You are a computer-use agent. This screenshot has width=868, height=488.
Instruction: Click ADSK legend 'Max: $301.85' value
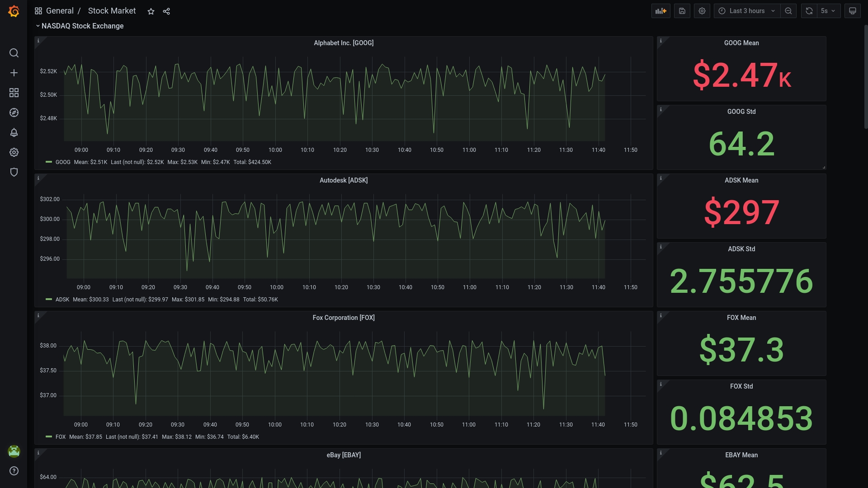coord(188,300)
